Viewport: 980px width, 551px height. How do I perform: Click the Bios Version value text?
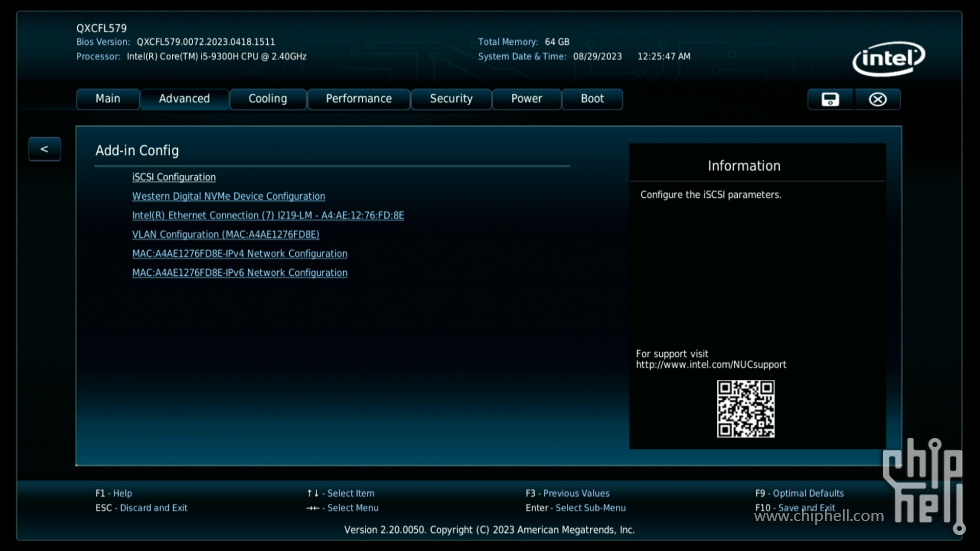[206, 42]
